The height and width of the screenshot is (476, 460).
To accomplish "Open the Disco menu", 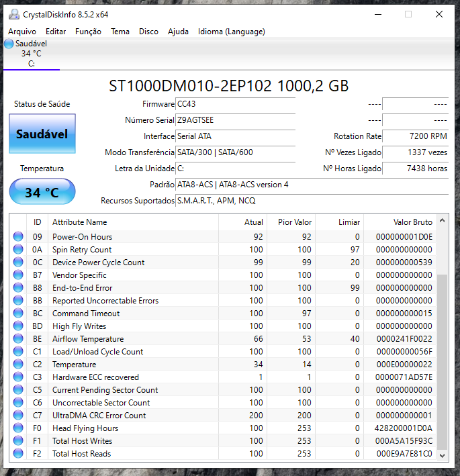I will (x=148, y=32).
